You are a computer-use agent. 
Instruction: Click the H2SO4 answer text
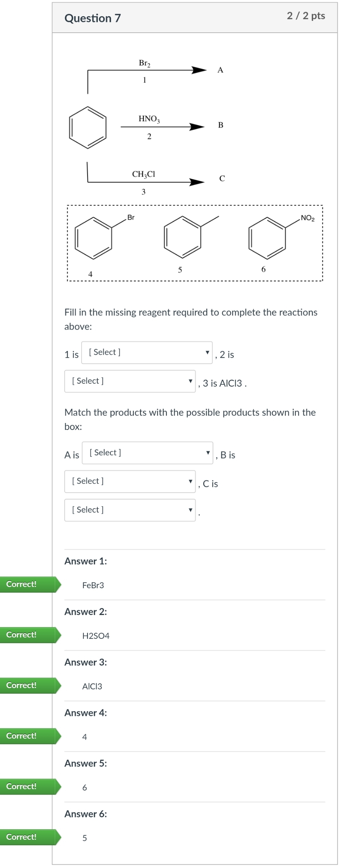pyautogui.click(x=96, y=636)
